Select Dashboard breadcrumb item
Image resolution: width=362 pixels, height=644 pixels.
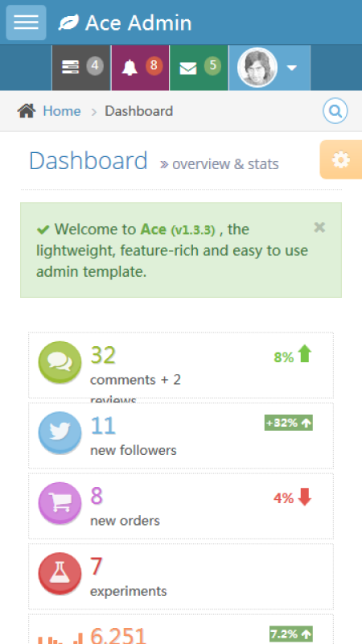pos(138,111)
